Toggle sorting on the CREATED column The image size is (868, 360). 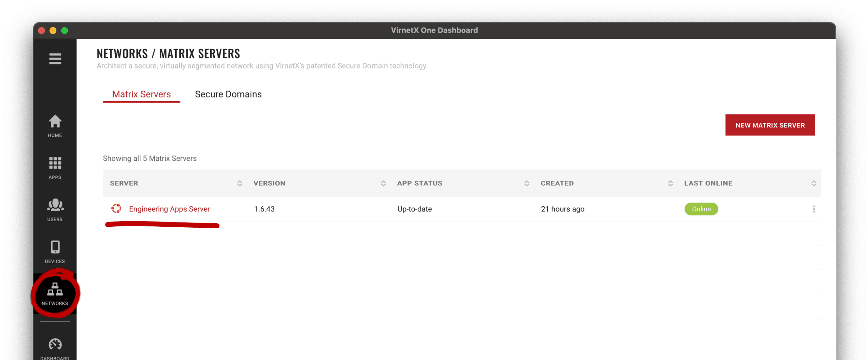[x=670, y=183]
